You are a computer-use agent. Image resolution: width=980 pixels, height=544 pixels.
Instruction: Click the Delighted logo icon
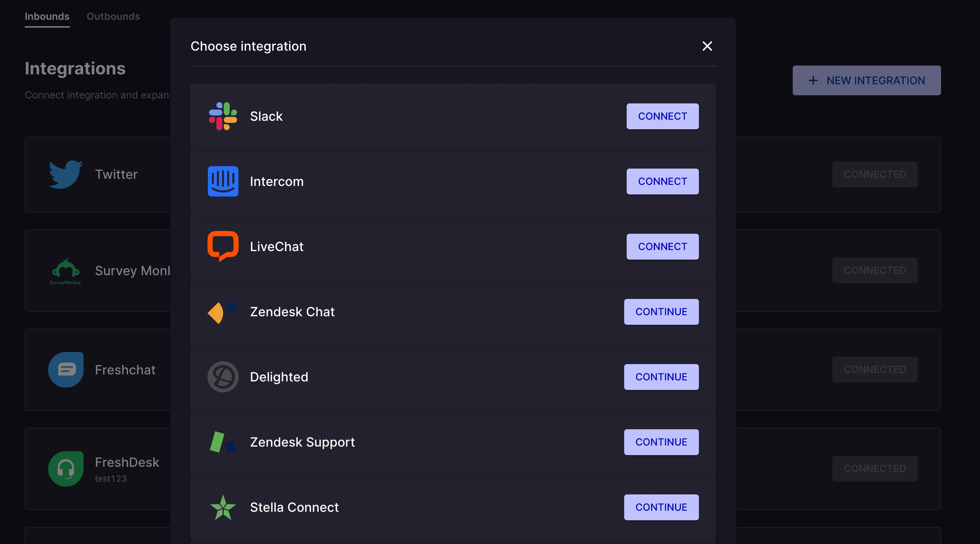coord(223,377)
